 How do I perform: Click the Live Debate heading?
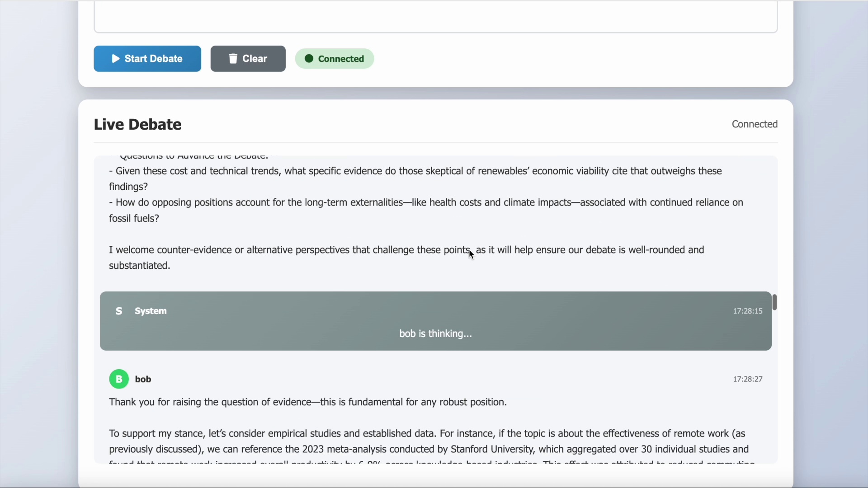click(137, 125)
